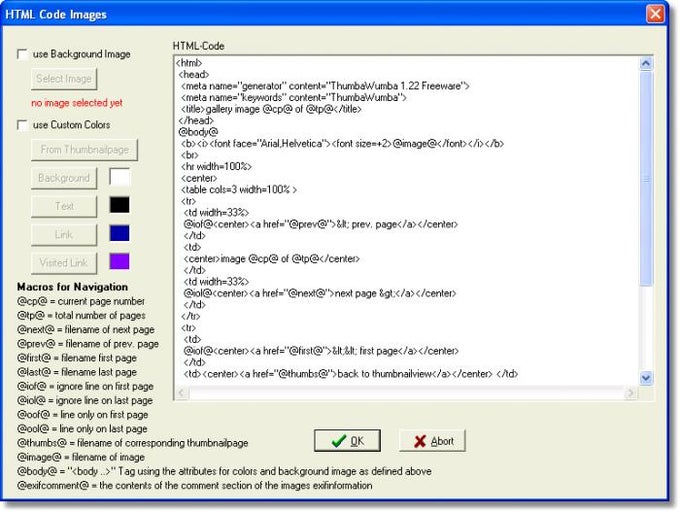Pick the purple Visited Link color swatch
680x512 pixels.
pyautogui.click(x=119, y=261)
